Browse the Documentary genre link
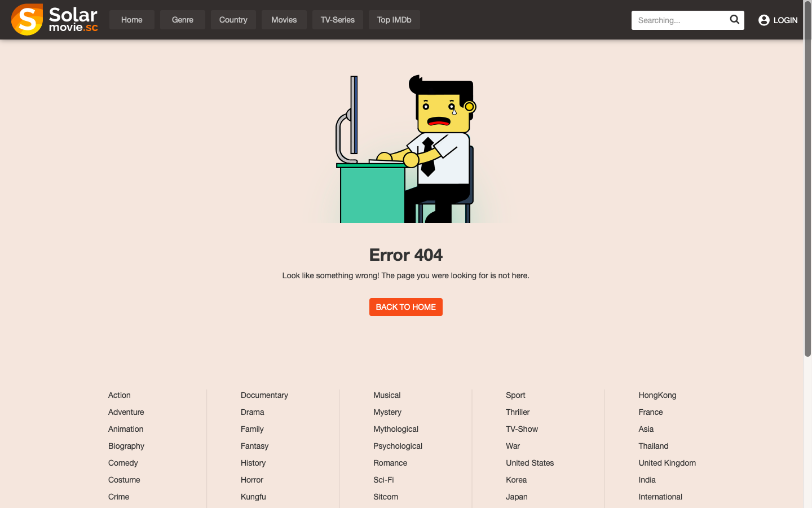 click(264, 395)
